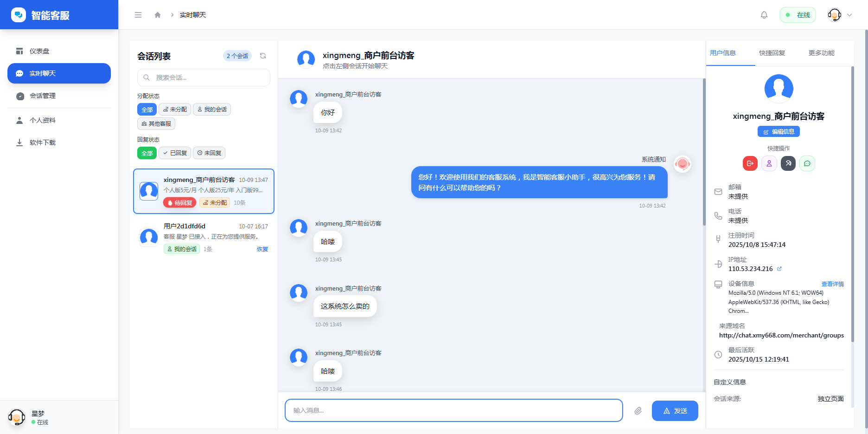The width and height of the screenshot is (868, 434).
Task: Click IP address 110.53.234.216
Action: click(x=750, y=269)
